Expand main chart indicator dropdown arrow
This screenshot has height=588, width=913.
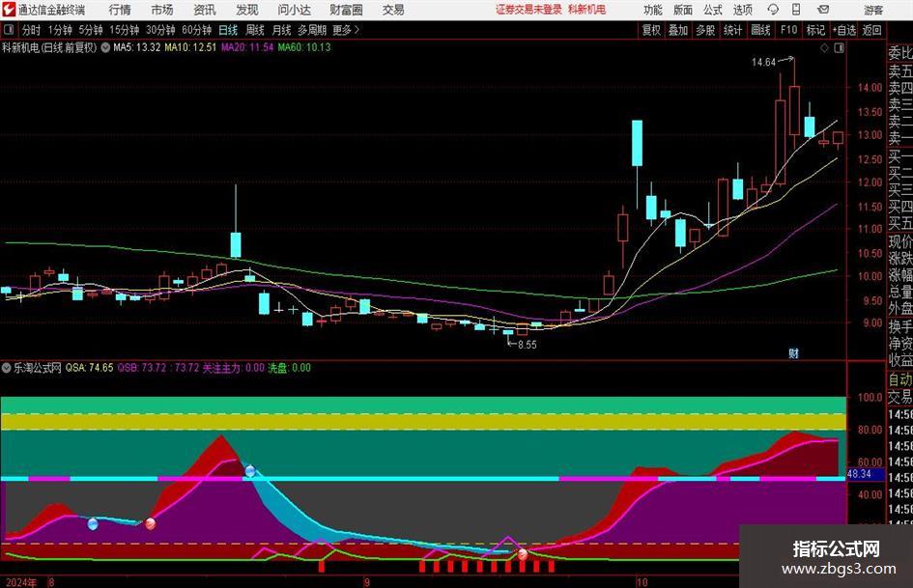click(x=105, y=47)
